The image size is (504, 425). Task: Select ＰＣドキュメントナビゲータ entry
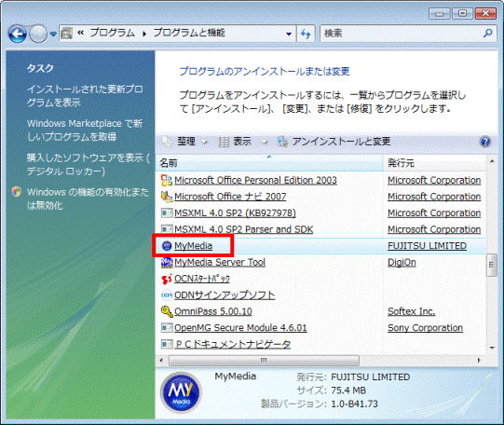[x=233, y=344]
